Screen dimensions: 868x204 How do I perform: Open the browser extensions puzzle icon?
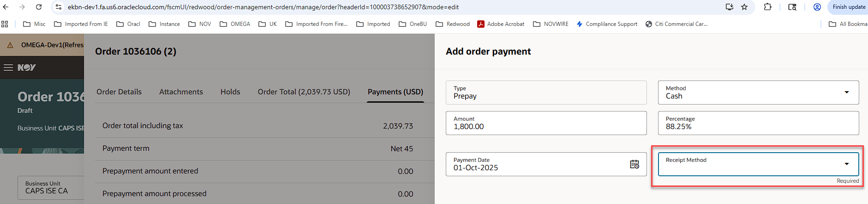point(767,7)
